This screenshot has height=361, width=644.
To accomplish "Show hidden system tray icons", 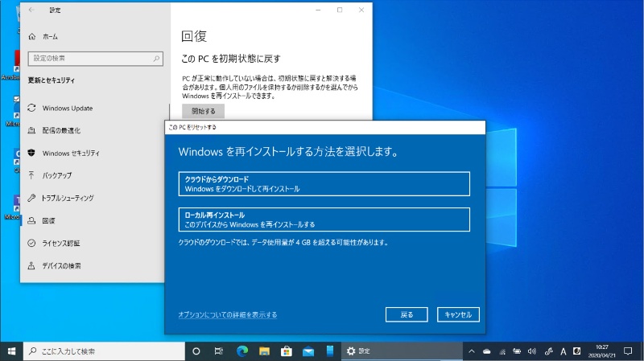I will 472,351.
